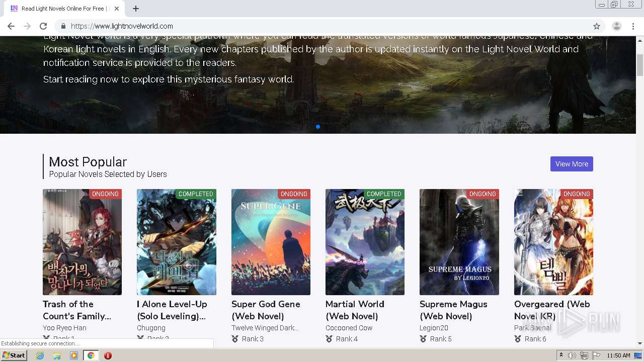
Task: Launch Internet Explorer from taskbar
Action: click(x=40, y=355)
